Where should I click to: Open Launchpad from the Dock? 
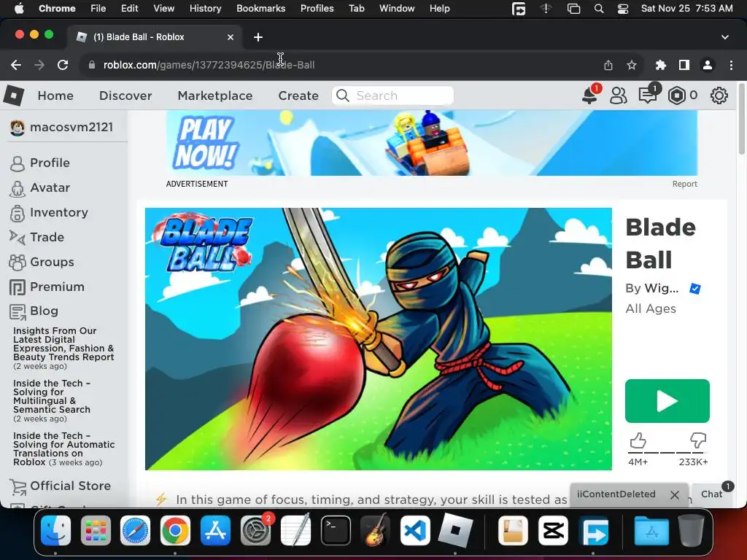[x=96, y=531]
